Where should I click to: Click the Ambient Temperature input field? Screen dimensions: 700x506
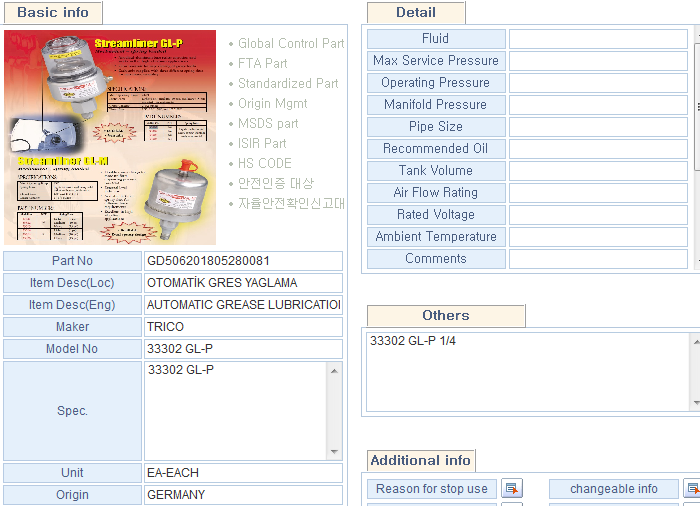pyautogui.click(x=598, y=237)
